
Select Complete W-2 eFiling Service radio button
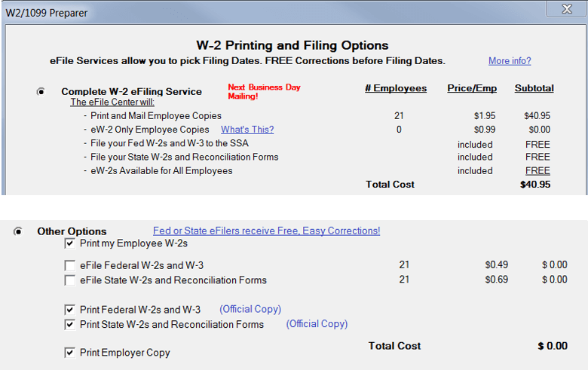coord(41,92)
